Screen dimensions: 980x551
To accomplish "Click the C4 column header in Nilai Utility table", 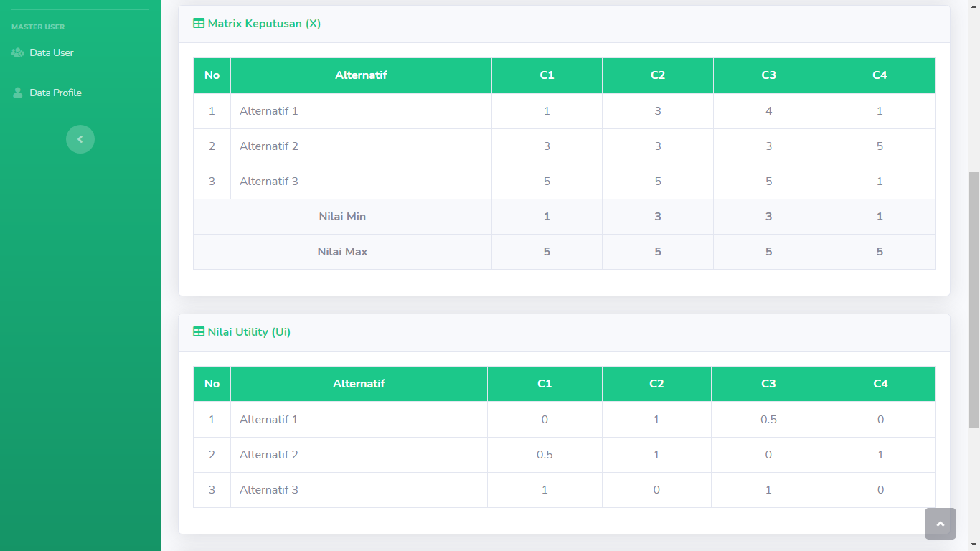I will pos(880,384).
